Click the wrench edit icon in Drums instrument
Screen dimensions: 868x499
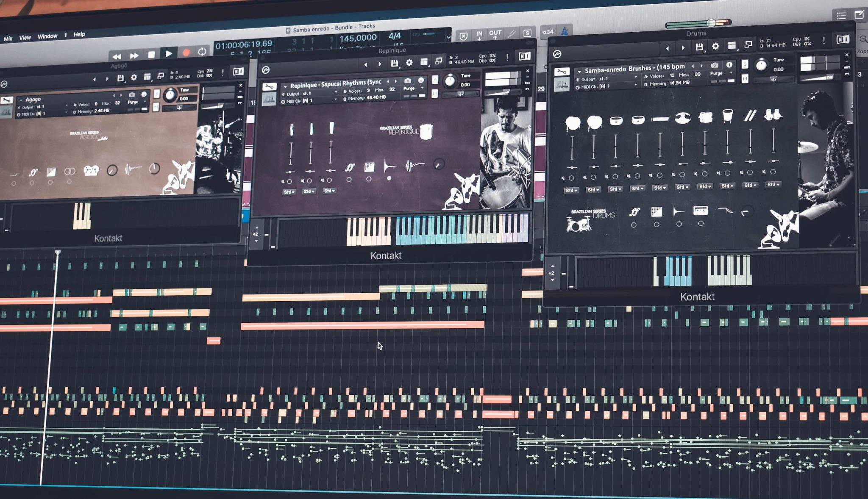(562, 72)
